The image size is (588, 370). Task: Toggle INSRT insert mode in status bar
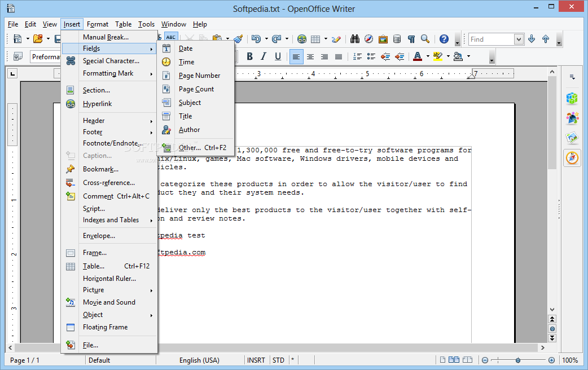[x=256, y=360]
